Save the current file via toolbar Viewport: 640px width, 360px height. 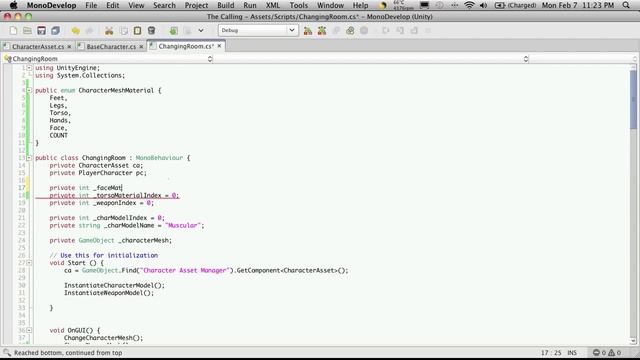tap(41, 31)
